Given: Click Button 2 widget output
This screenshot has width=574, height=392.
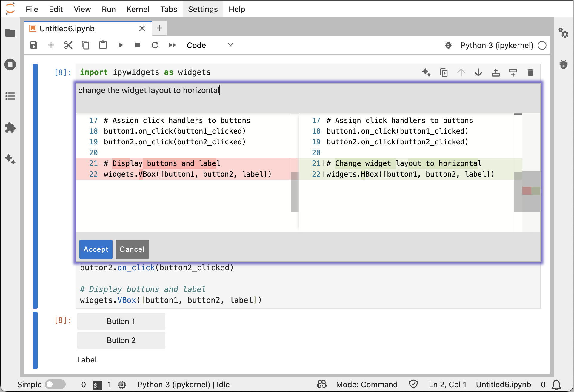Looking at the screenshot, I should coord(121,340).
